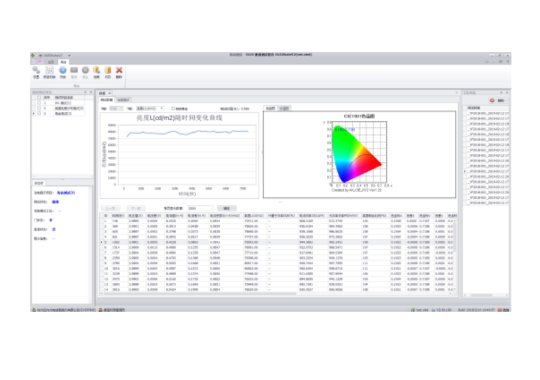
Task: Click the gray rectangle pause icon in ribbon
Action: 74,70
